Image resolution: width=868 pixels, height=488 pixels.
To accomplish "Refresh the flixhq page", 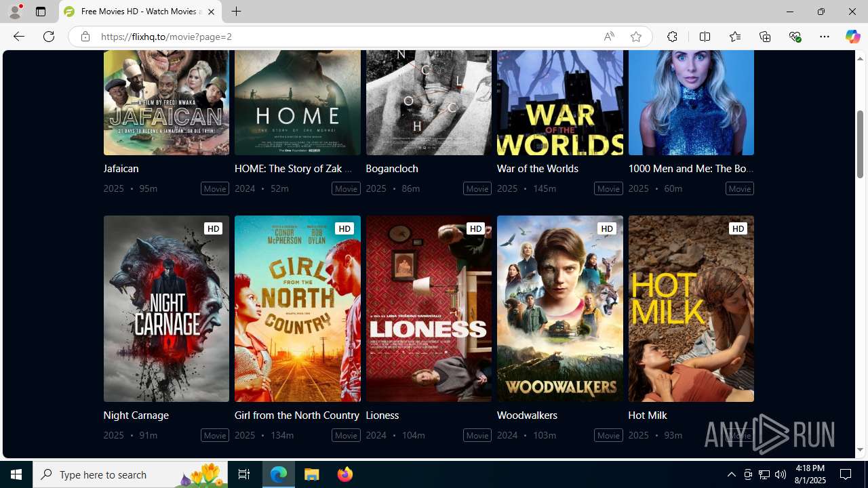I will point(49,37).
